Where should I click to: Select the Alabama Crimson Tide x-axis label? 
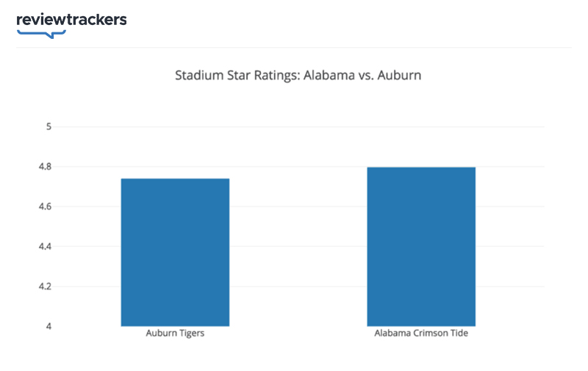click(421, 334)
